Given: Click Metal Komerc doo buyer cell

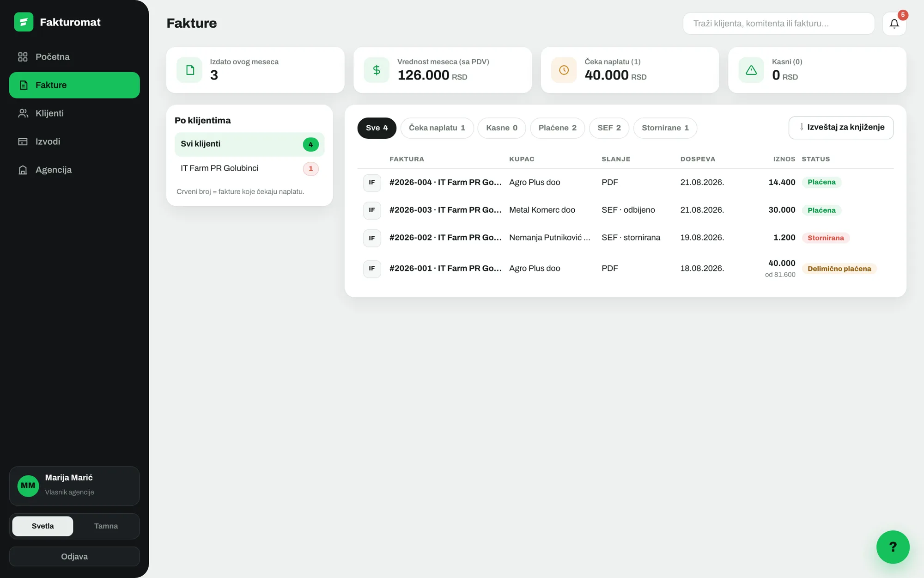Looking at the screenshot, I should point(542,210).
